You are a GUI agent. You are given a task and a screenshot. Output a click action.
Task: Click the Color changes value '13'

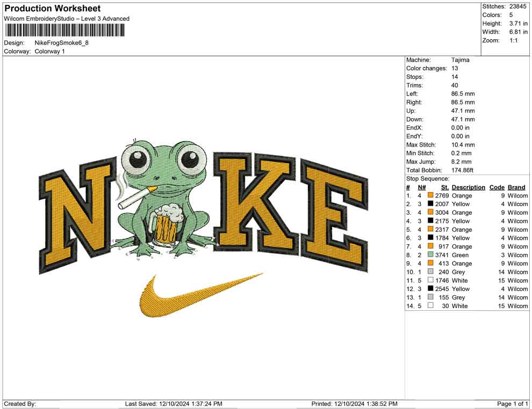455,68
